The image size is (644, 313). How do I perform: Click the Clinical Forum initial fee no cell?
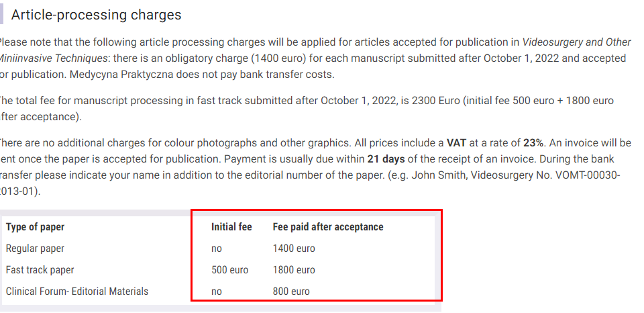[217, 292]
